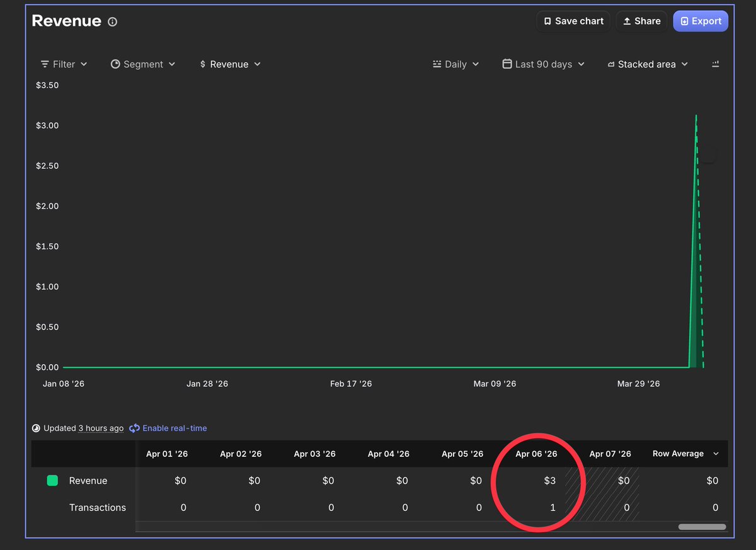
Task: Click the revenue spike peak on chart
Action: click(696, 116)
